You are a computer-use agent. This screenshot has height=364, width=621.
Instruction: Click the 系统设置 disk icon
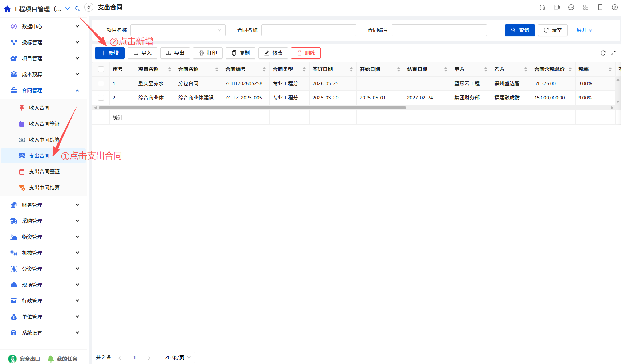[14, 333]
